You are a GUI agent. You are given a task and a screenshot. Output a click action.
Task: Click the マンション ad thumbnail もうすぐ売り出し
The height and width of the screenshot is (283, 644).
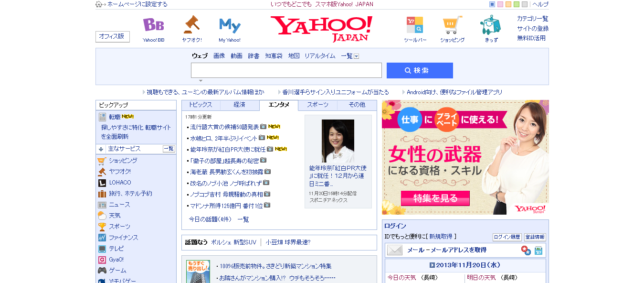[x=198, y=272]
